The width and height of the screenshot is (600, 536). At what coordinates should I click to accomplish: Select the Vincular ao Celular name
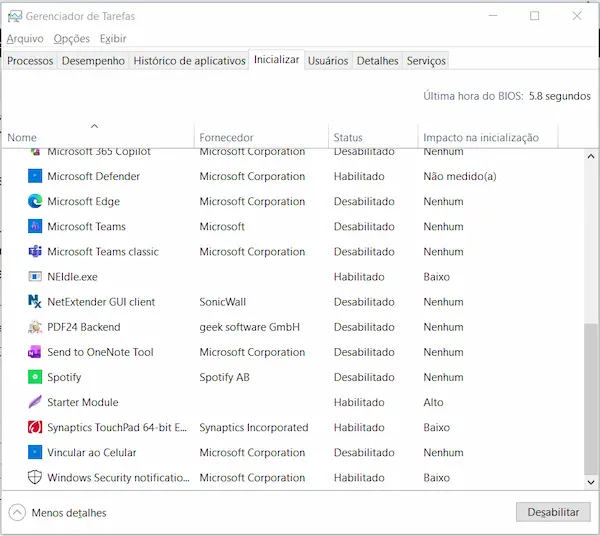point(92,452)
